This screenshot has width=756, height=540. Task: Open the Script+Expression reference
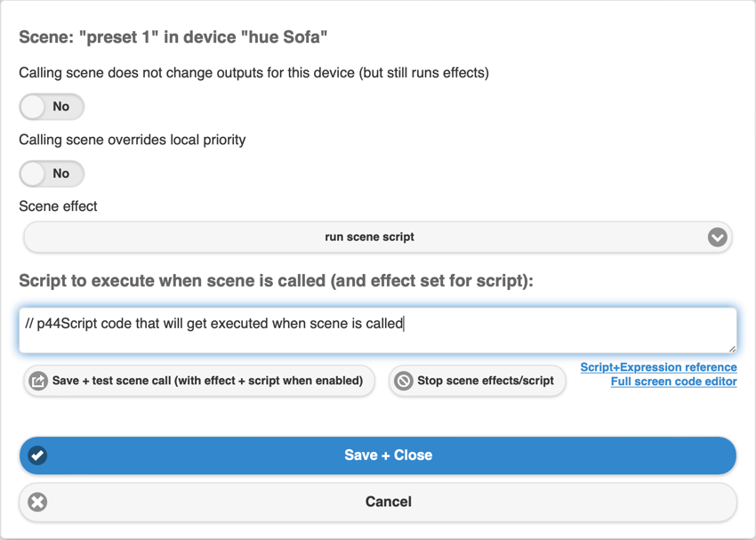click(x=658, y=367)
